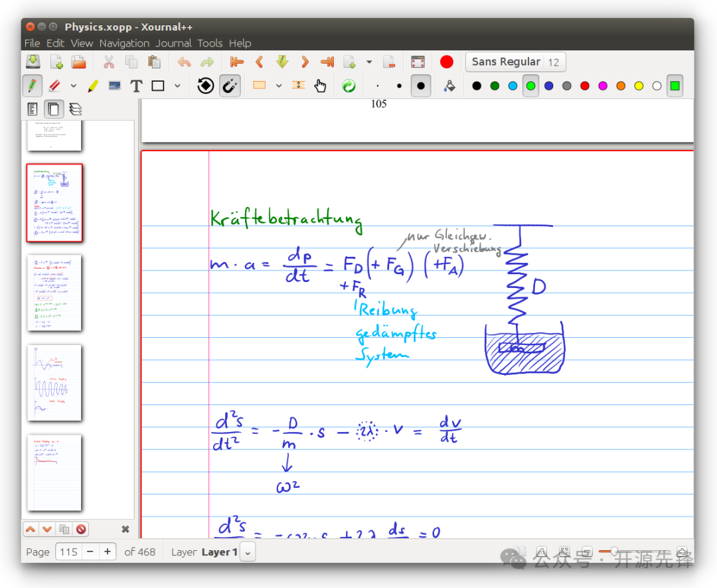717x588 pixels.
Task: Open the Tools menu
Action: click(210, 43)
